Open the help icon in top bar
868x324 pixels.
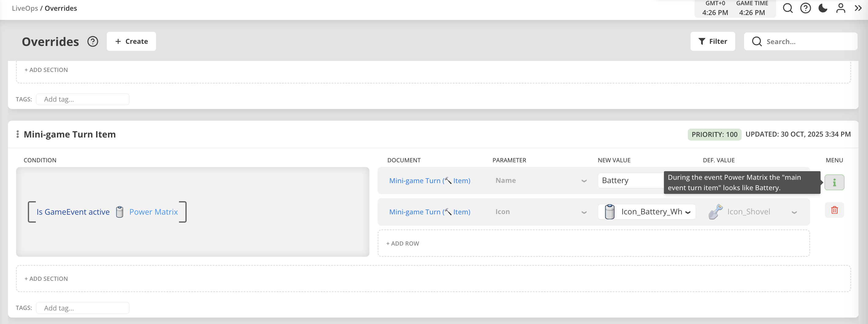coord(805,8)
